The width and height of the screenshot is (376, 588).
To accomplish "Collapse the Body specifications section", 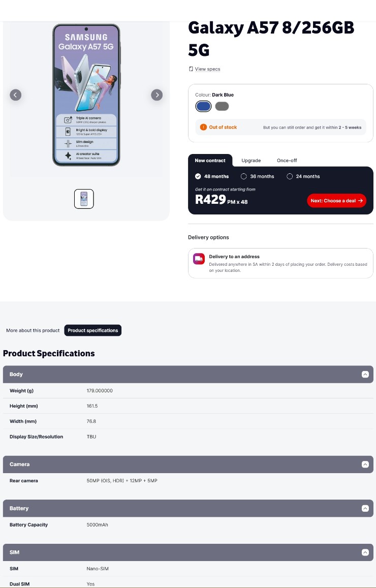I will click(365, 374).
